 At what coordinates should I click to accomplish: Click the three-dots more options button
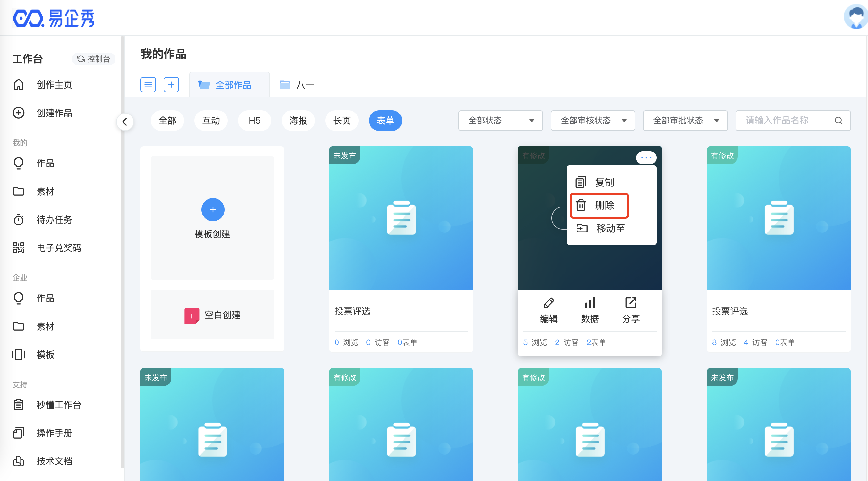pos(646,157)
